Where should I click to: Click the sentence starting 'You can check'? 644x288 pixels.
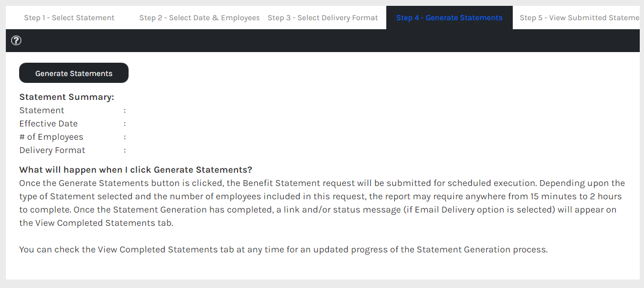pyautogui.click(x=283, y=249)
